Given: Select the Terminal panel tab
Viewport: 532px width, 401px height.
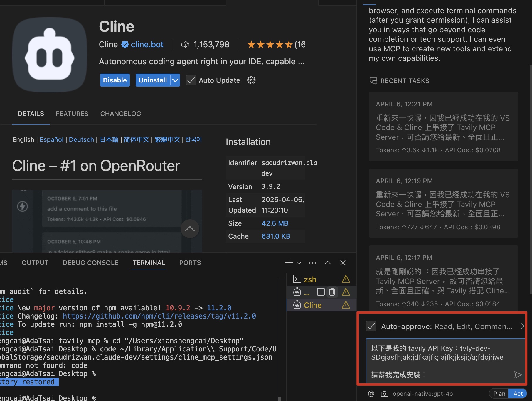Looking at the screenshot, I should 149,263.
